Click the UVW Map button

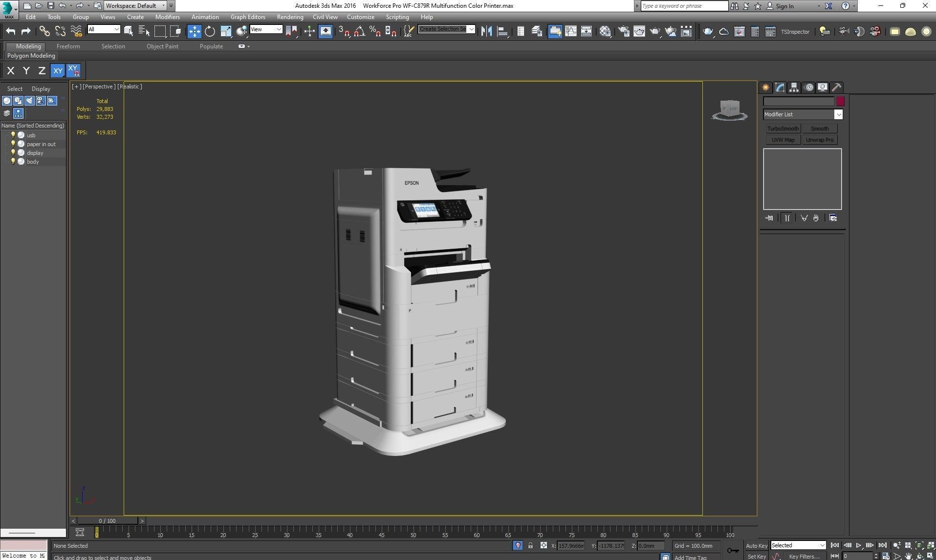pos(783,140)
